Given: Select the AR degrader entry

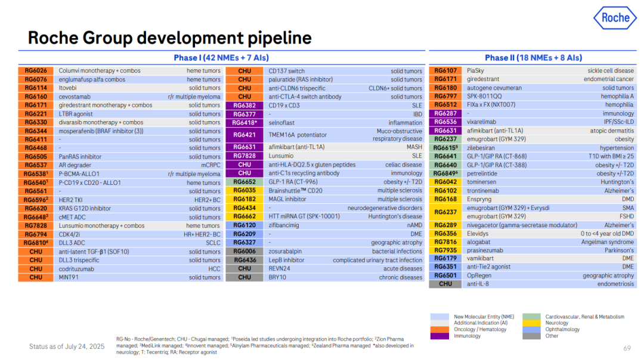Looking at the screenshot, I should (75, 165).
